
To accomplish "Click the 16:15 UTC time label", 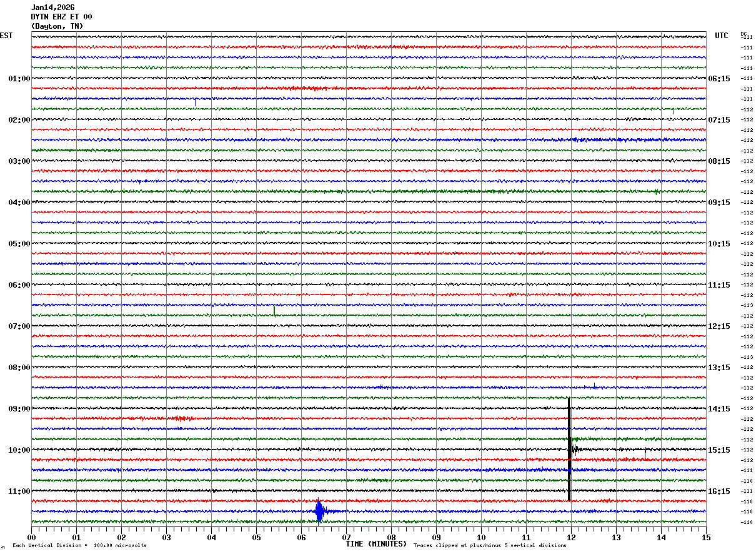I will (x=719, y=491).
